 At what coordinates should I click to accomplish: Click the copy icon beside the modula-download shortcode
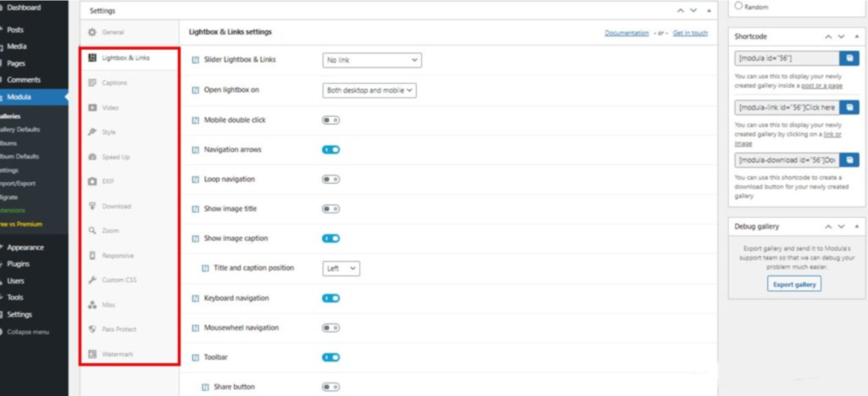pos(848,159)
